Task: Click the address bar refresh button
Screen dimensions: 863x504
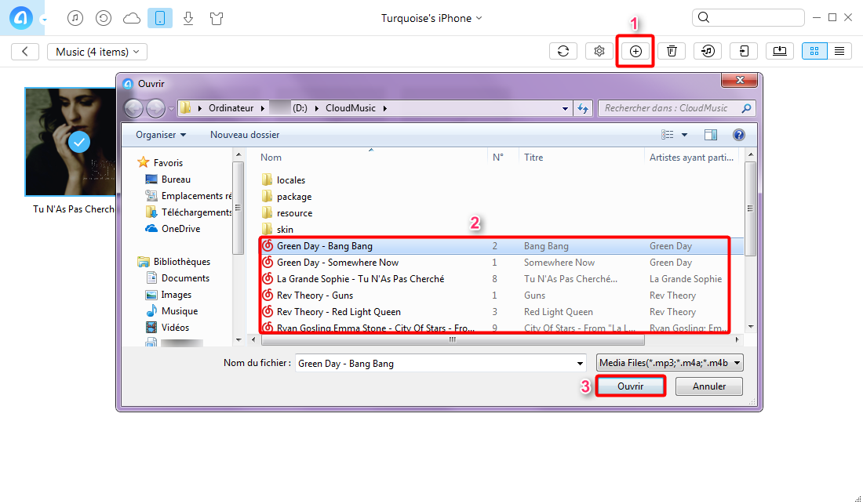Action: [x=583, y=108]
